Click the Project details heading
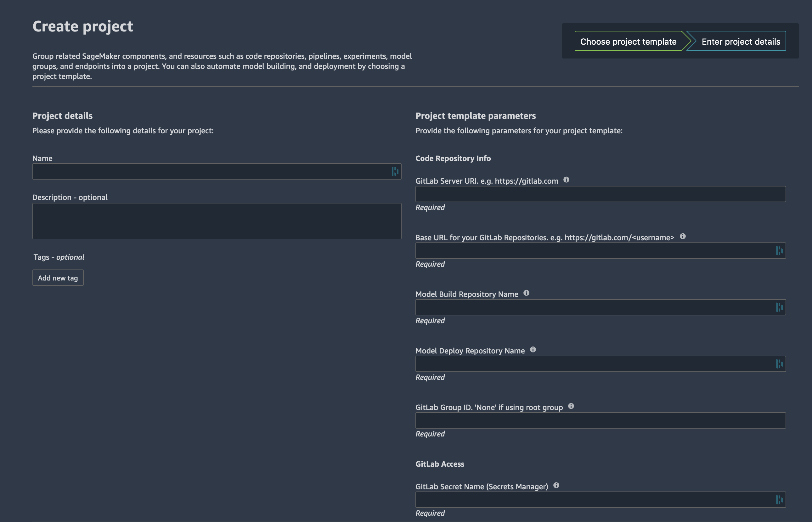This screenshot has height=522, width=812. pyautogui.click(x=62, y=116)
